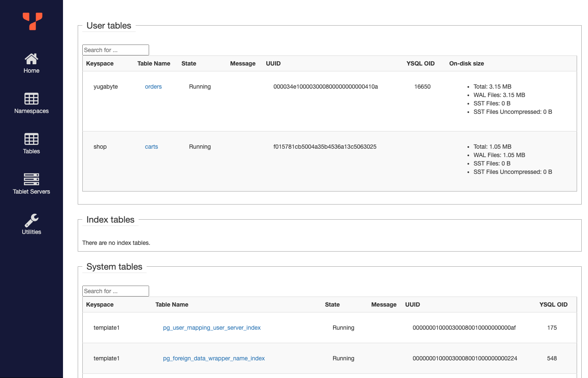Click system UUID ending in 00af
Image resolution: width=588 pixels, height=378 pixels.
click(x=464, y=328)
